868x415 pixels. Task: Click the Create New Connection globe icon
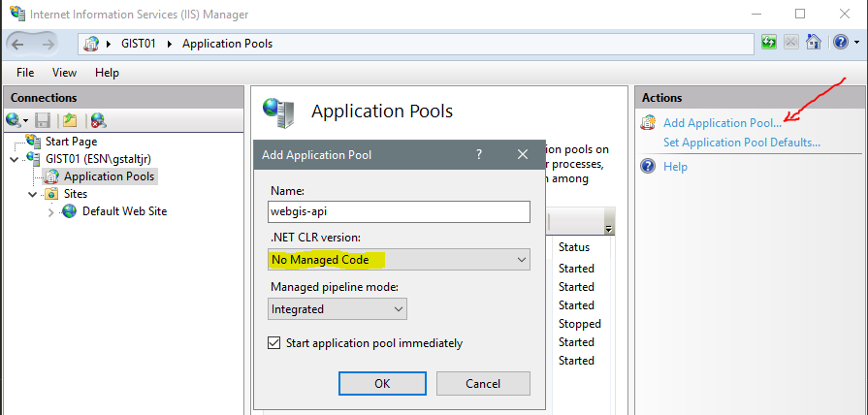click(14, 119)
